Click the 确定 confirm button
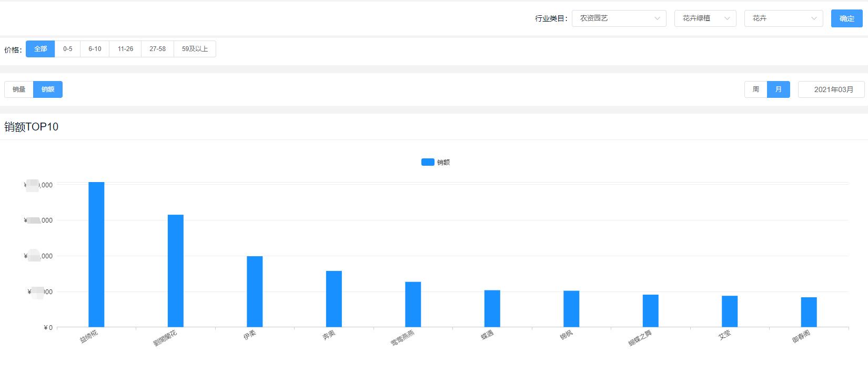Image resolution: width=868 pixels, height=372 pixels. (847, 18)
